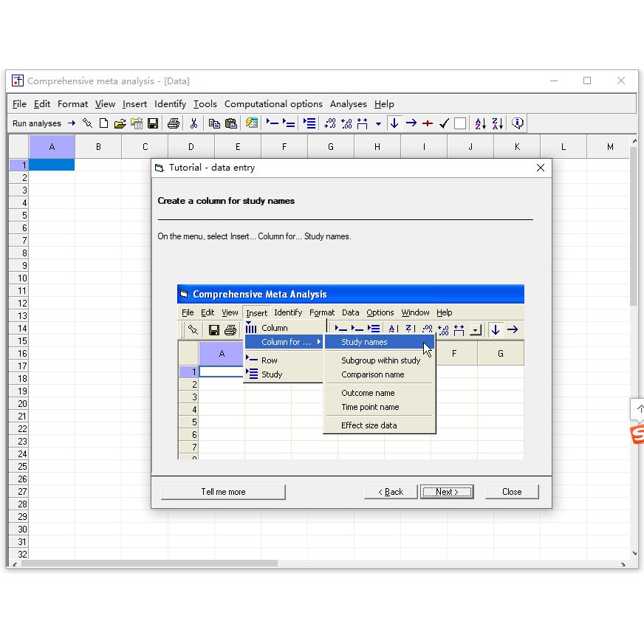Click the Sort Z-A descending icon
The height and width of the screenshot is (644, 644).
click(x=498, y=123)
